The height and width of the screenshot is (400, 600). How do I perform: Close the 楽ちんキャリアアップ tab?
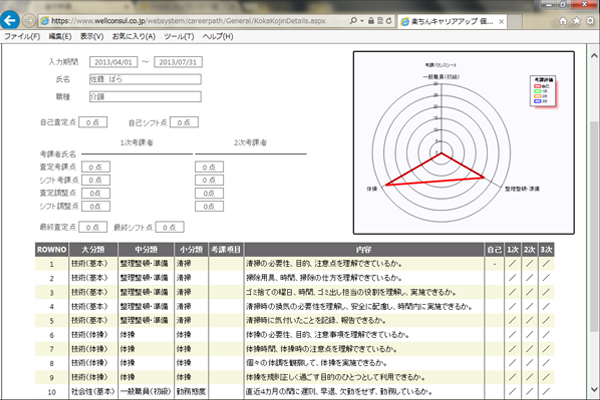[501, 22]
